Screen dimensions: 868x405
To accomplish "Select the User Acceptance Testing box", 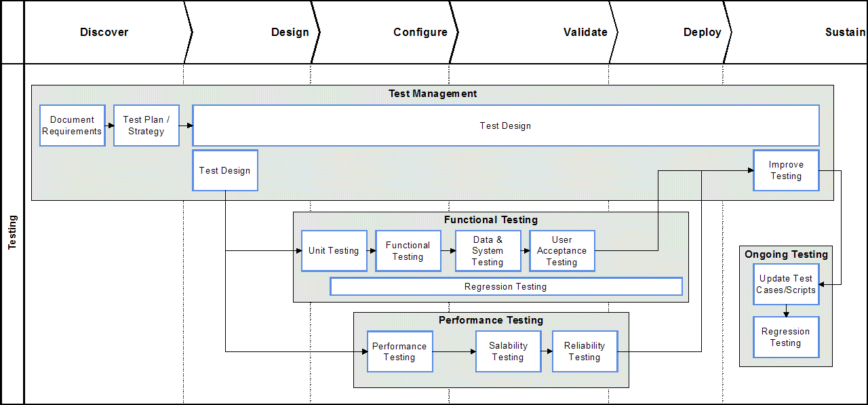I will click(x=561, y=250).
